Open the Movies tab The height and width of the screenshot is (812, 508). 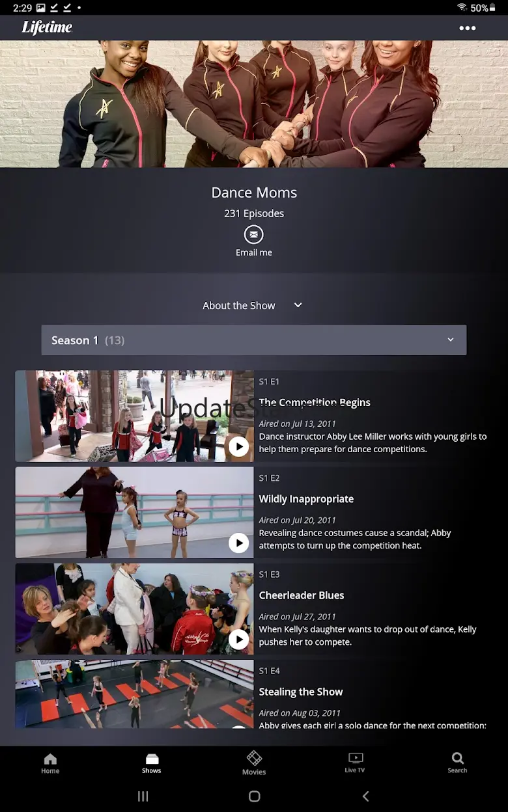pos(254,763)
